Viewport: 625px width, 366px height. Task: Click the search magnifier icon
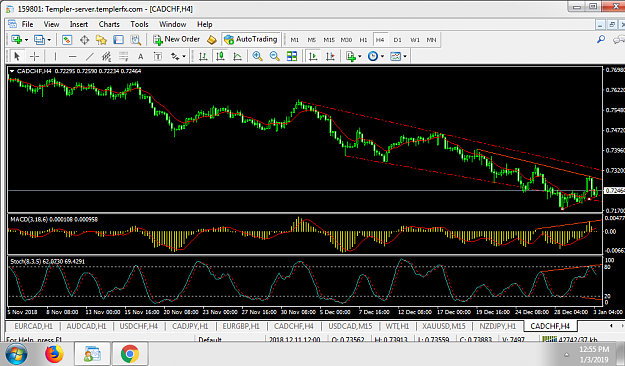click(601, 39)
